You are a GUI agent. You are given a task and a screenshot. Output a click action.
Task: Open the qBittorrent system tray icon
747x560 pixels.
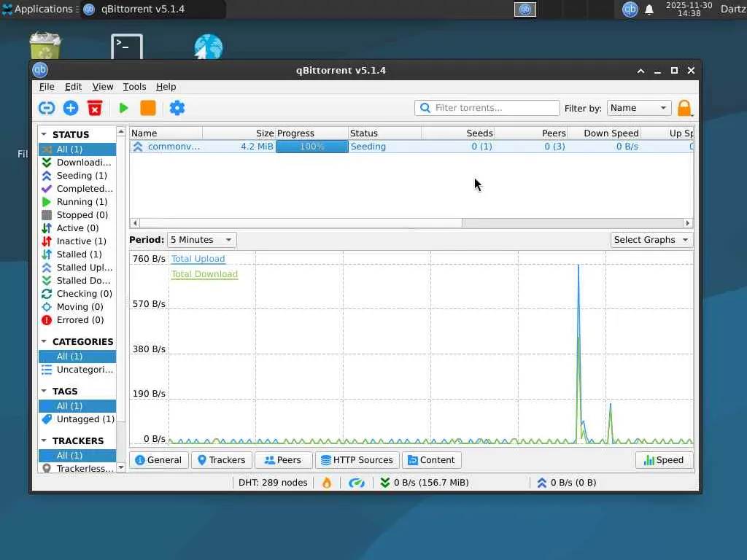pos(630,9)
